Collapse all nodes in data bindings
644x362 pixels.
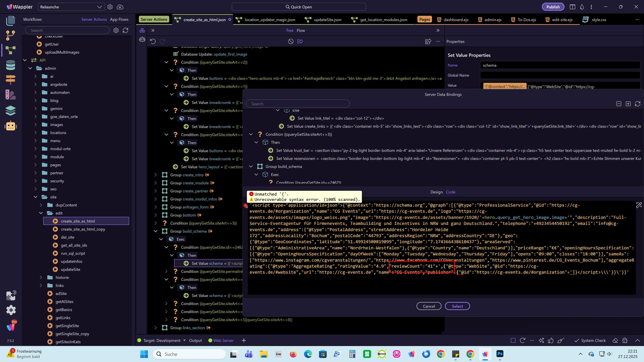619,104
